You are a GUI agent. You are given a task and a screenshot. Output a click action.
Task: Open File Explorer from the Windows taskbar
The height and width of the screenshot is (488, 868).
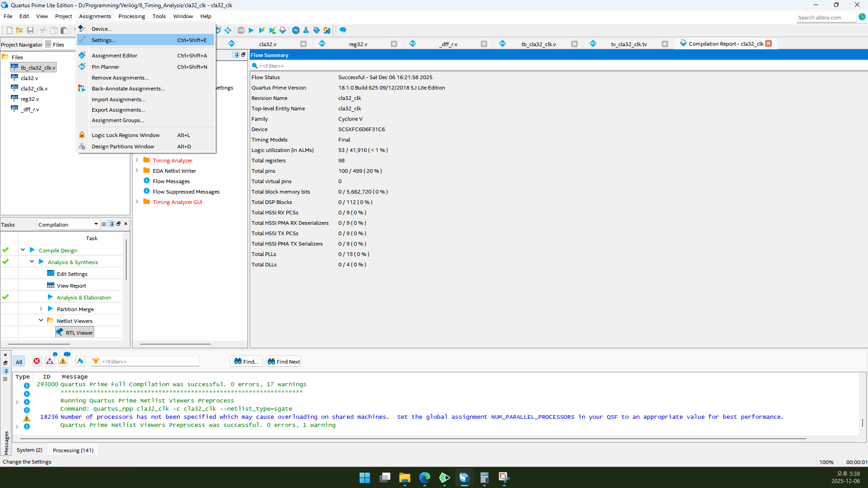(404, 478)
